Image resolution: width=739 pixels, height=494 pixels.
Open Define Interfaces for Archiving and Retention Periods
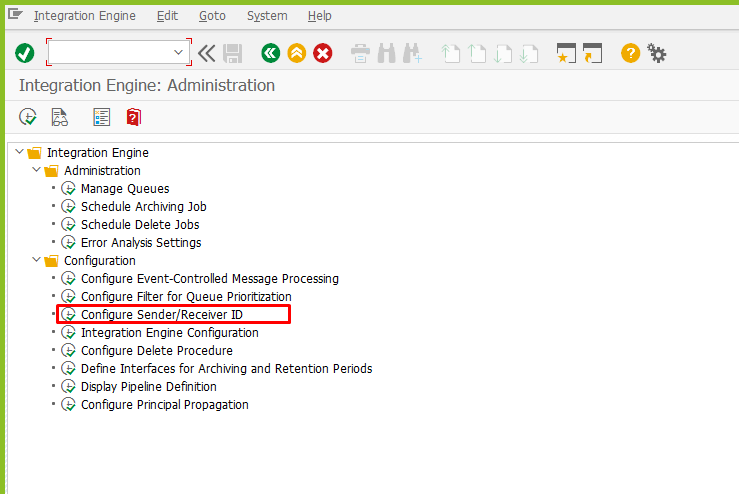click(226, 369)
